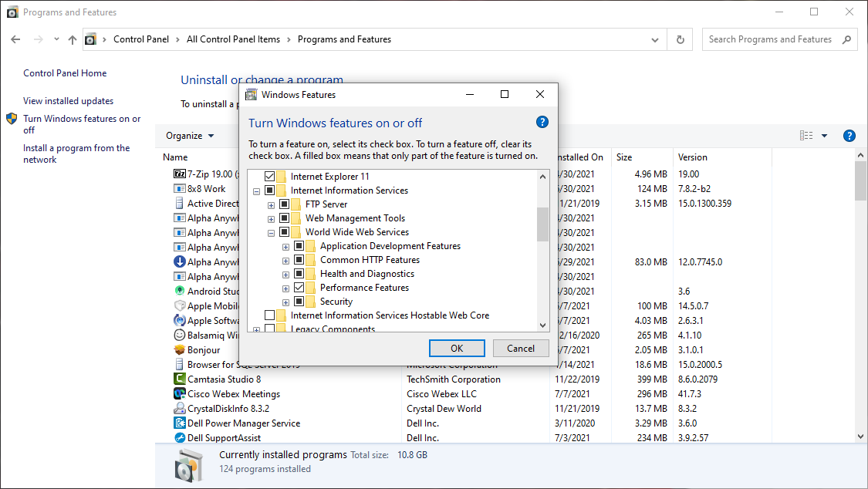Image resolution: width=868 pixels, height=489 pixels.
Task: Click the Apple Software Update icon
Action: pyautogui.click(x=179, y=320)
